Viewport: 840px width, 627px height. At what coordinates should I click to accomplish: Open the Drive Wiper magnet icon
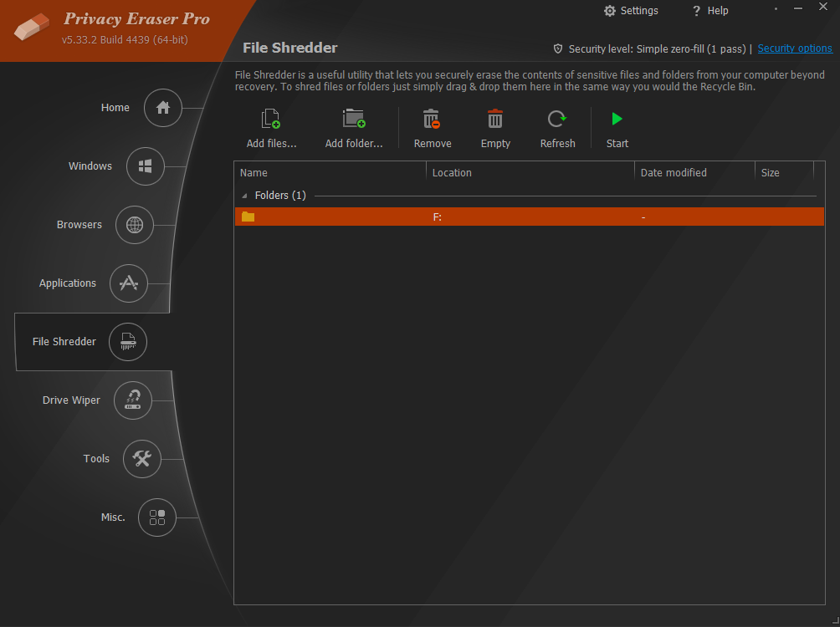click(133, 400)
